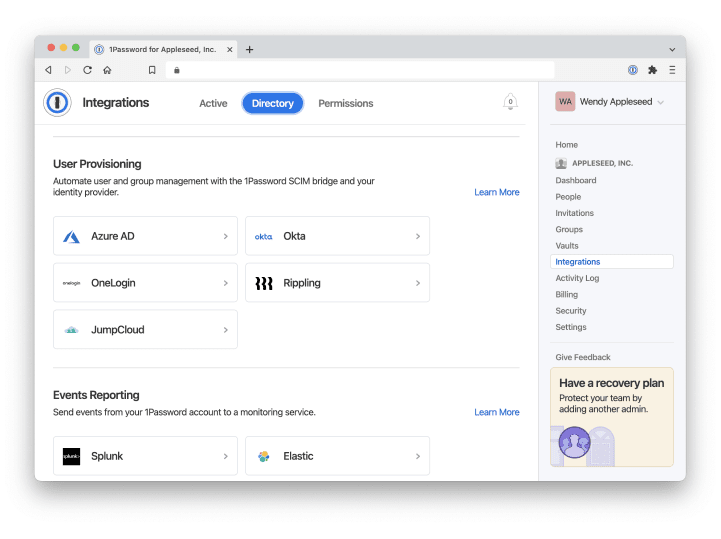The height and width of the screenshot is (539, 721).
Task: Reload the page with the refresh icon
Action: [x=87, y=70]
